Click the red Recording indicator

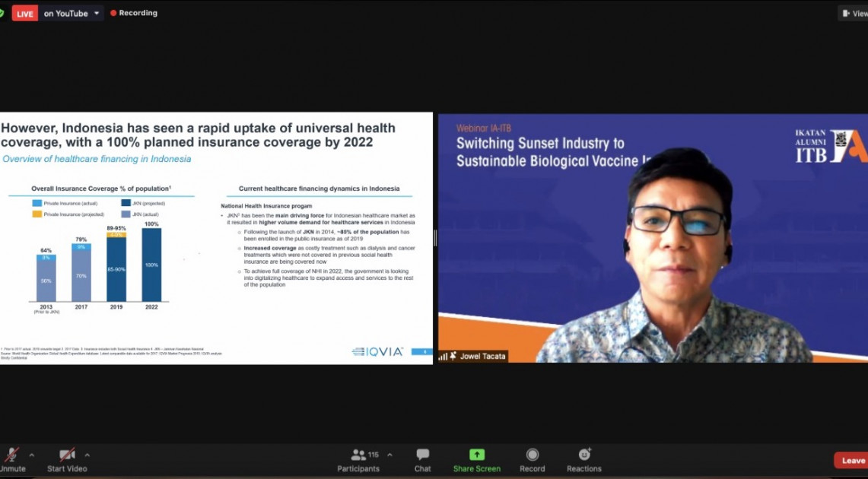134,13
